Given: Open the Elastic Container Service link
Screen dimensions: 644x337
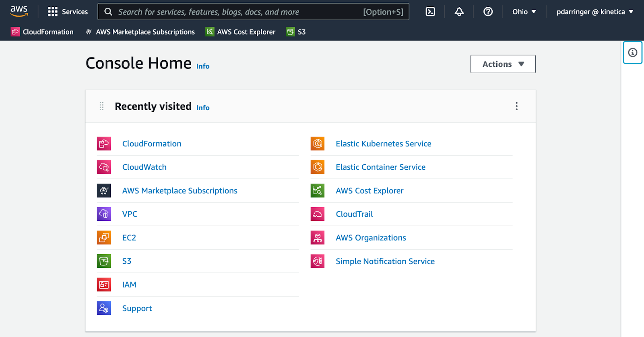Looking at the screenshot, I should click(381, 167).
